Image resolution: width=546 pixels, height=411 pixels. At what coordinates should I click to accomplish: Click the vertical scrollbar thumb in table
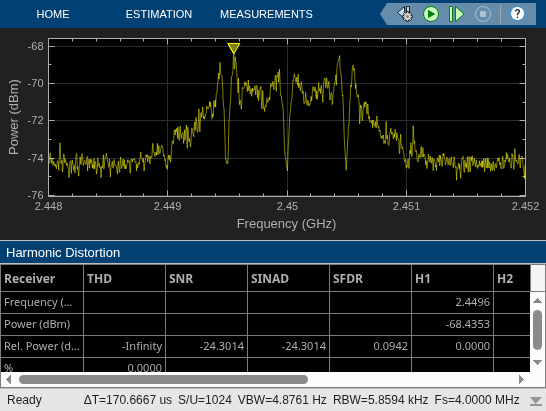pyautogui.click(x=537, y=330)
